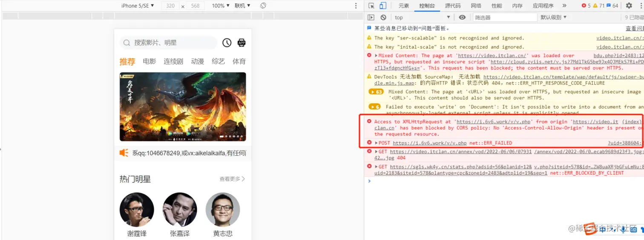Viewport: 644px width, 240px height.
Task: Clear console with the ban icon
Action: (x=383, y=17)
